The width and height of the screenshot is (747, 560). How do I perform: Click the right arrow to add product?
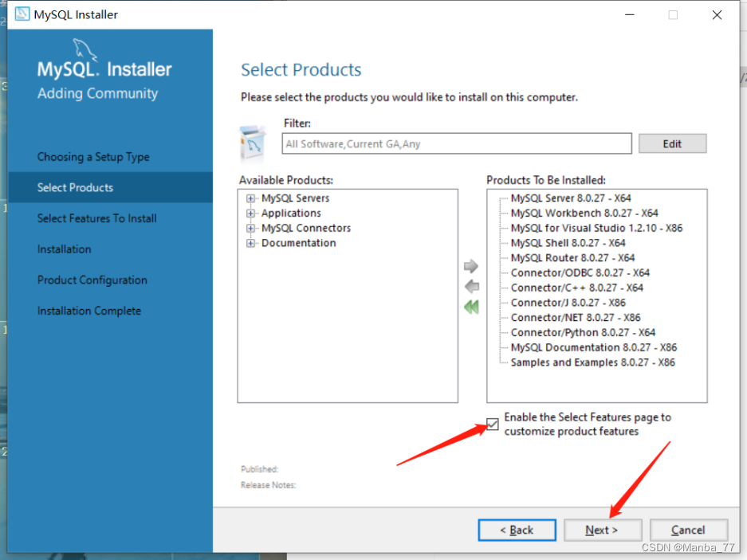[470, 266]
